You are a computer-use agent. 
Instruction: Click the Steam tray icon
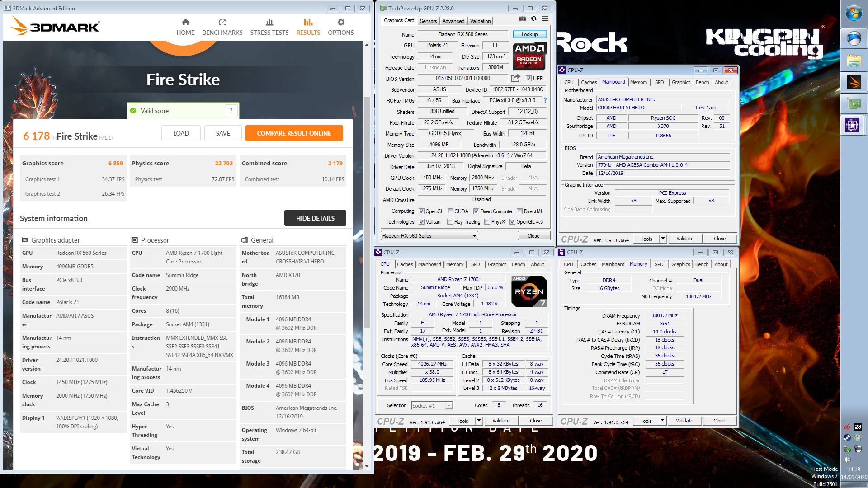coord(847,438)
